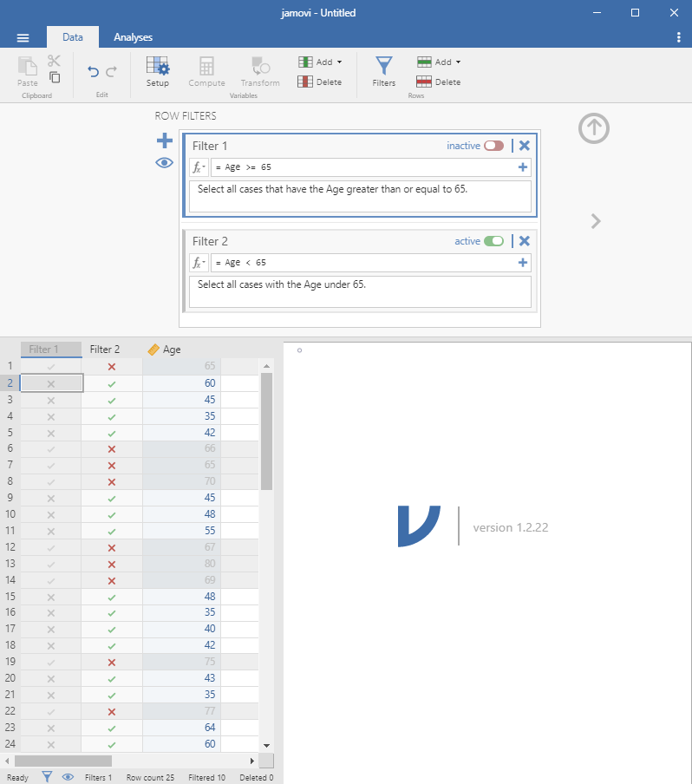Select Age cell with value 43
The image size is (692, 784).
click(182, 678)
